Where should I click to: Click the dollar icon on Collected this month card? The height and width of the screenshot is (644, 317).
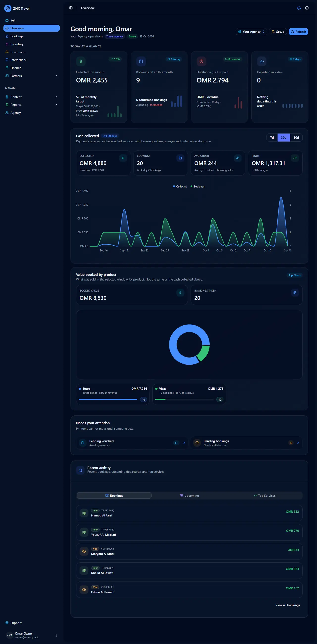(81, 61)
